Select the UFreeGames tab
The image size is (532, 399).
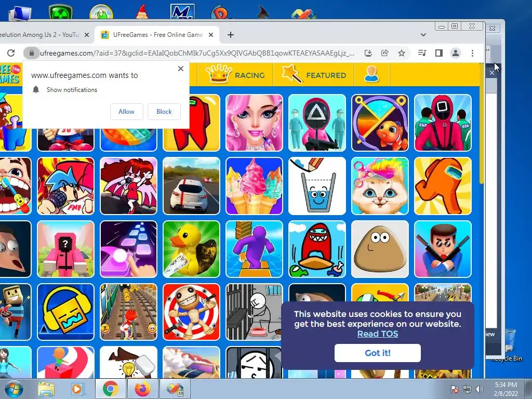pos(157,35)
